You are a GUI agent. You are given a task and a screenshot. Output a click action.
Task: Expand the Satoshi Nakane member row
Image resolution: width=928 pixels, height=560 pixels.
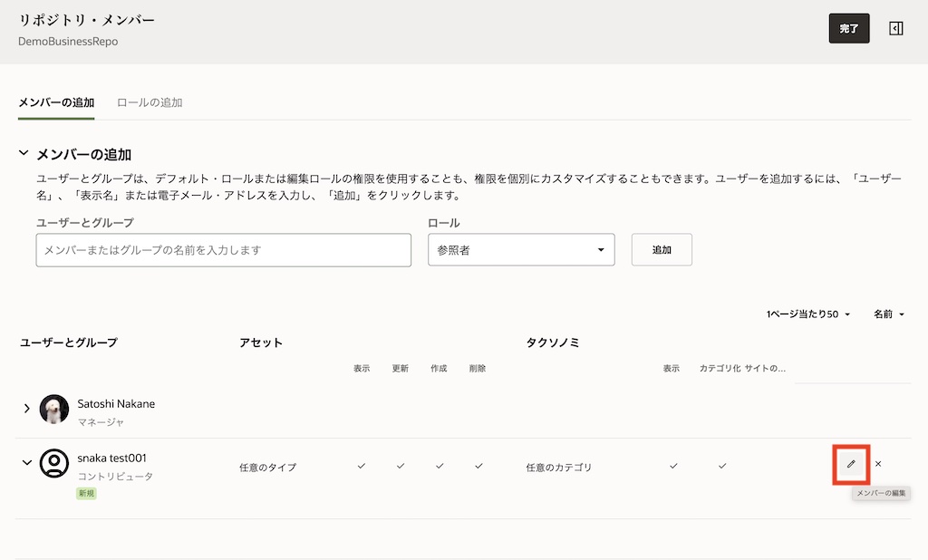pyautogui.click(x=26, y=408)
